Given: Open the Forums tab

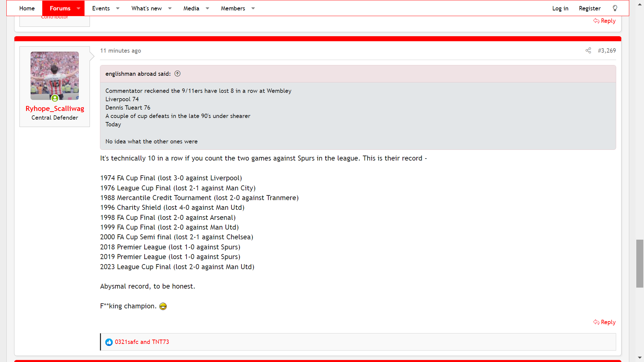Looking at the screenshot, I should 60,8.
